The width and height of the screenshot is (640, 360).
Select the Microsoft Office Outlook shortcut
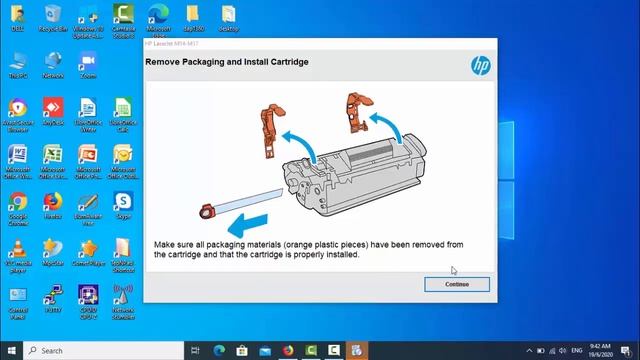(123, 162)
